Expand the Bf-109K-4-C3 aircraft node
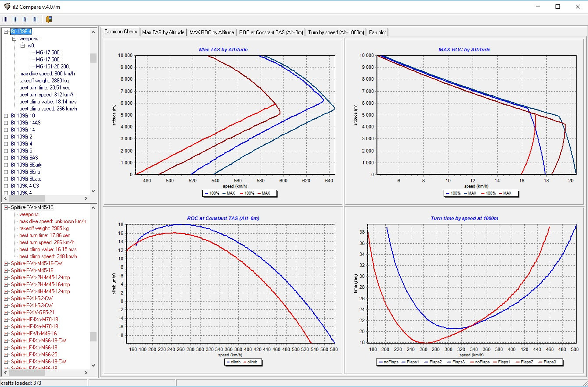The image size is (588, 387). [6, 186]
